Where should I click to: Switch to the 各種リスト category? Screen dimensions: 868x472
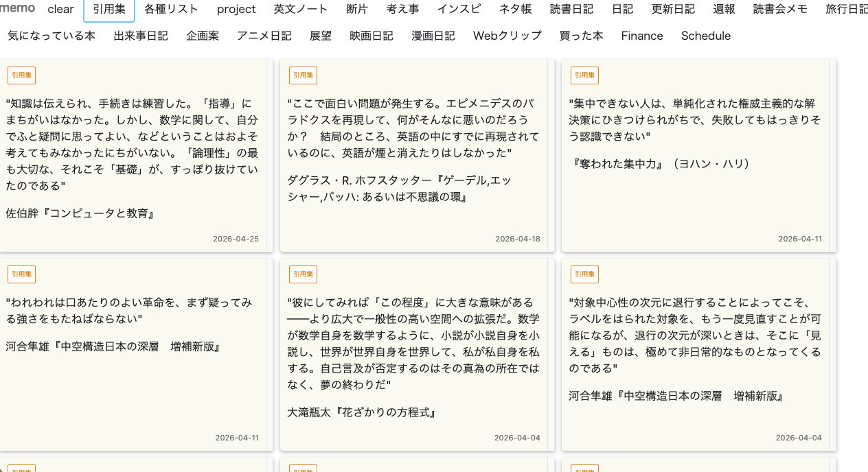170,9
